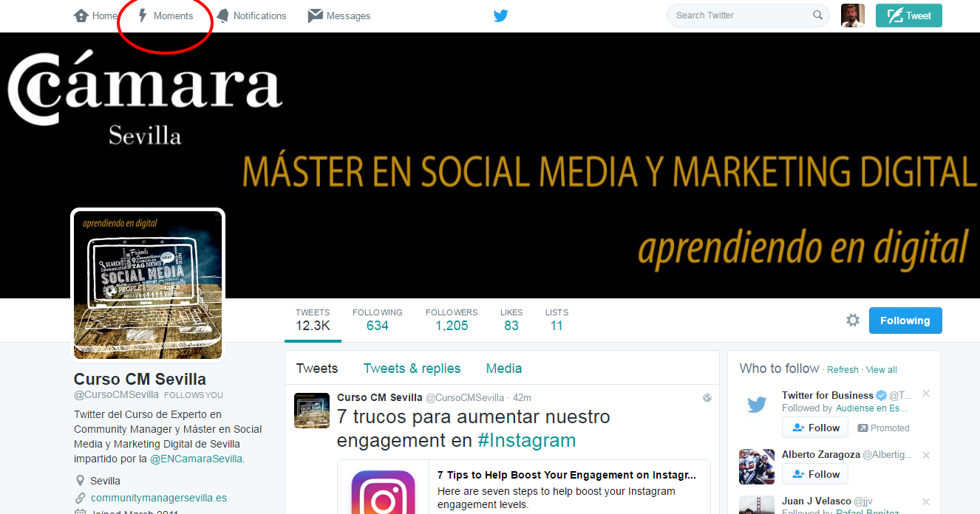Click the magnifying glass search icon
This screenshot has height=514, width=980.
(x=817, y=16)
